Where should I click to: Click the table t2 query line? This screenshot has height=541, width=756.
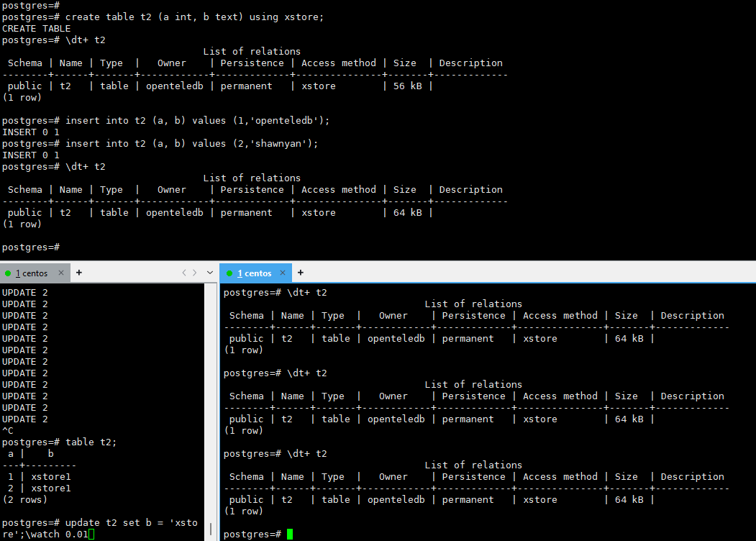59,442
